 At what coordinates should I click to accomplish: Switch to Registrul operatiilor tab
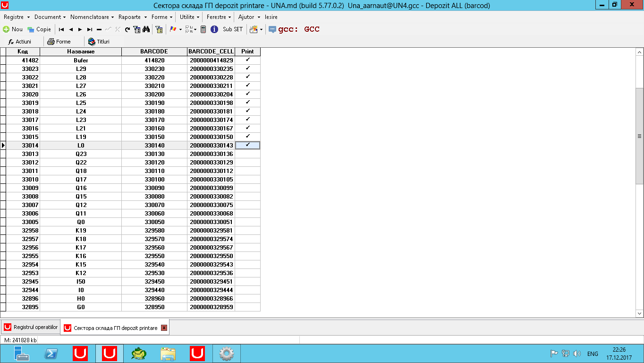tap(31, 328)
